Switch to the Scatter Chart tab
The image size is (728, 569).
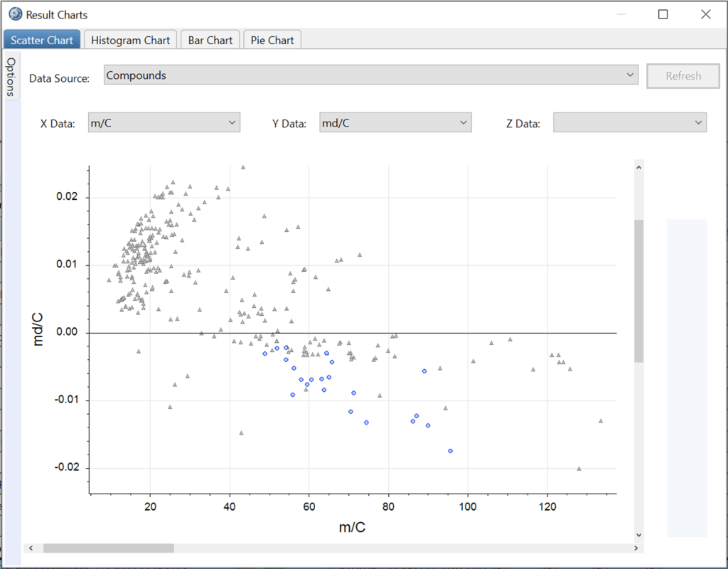(x=42, y=40)
